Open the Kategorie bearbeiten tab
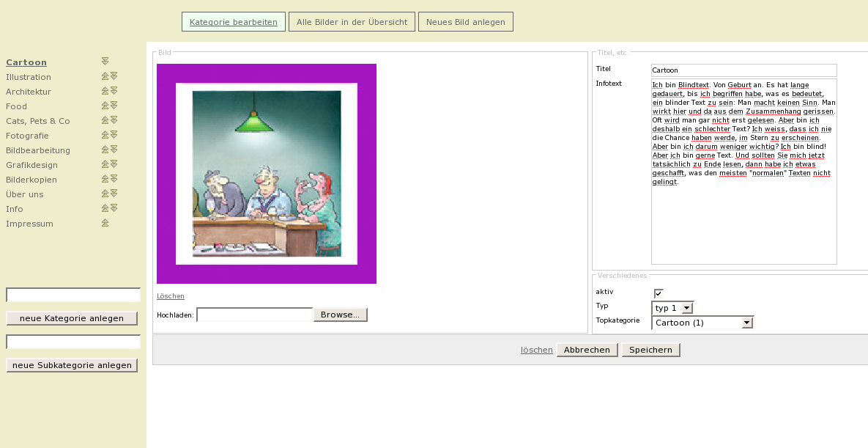Screen dimensions: 868x448 [x=233, y=22]
